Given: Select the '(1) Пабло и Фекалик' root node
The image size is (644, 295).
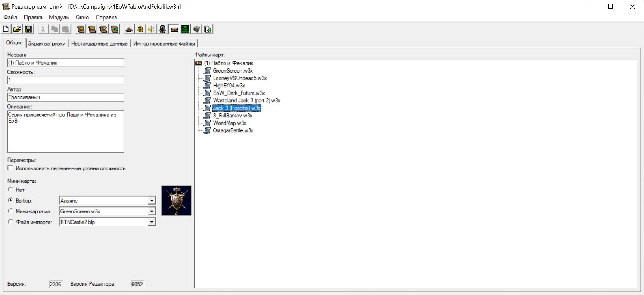Looking at the screenshot, I should pyautogui.click(x=229, y=63).
